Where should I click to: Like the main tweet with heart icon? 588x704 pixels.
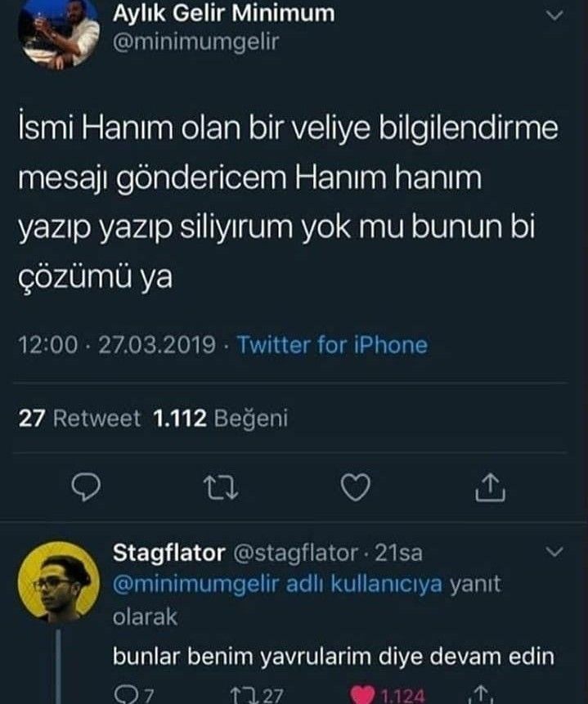pyautogui.click(x=355, y=487)
